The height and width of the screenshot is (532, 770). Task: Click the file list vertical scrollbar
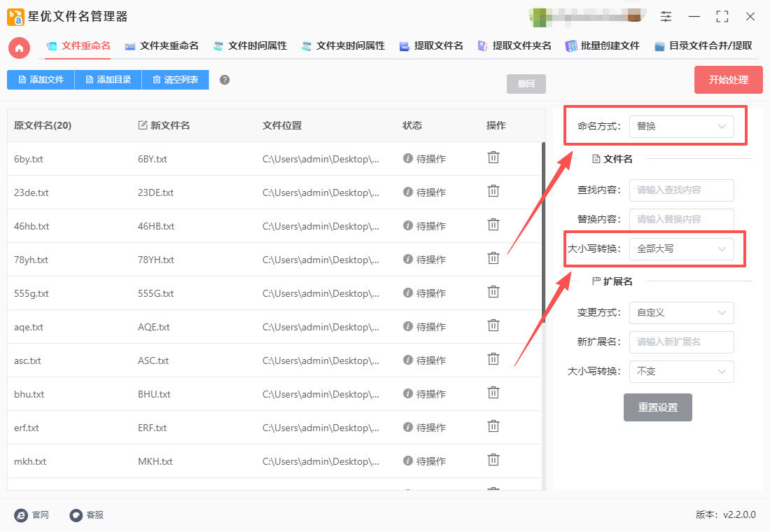543,231
